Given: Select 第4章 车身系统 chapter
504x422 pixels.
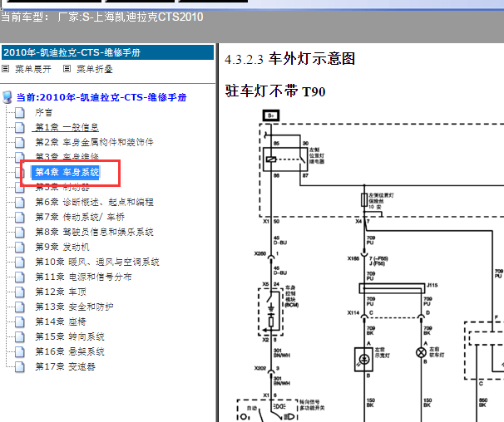Looking at the screenshot, I should [67, 172].
